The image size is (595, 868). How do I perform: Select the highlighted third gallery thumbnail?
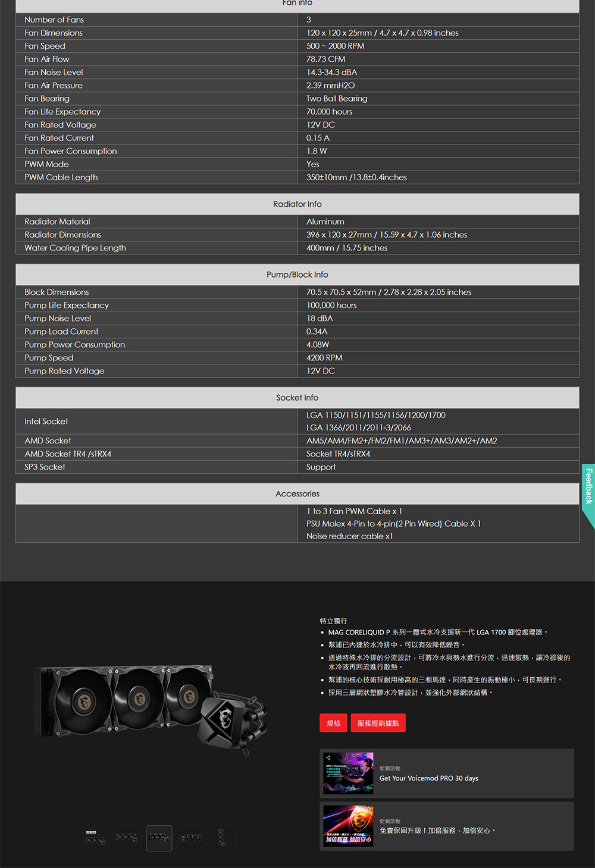pyautogui.click(x=159, y=838)
